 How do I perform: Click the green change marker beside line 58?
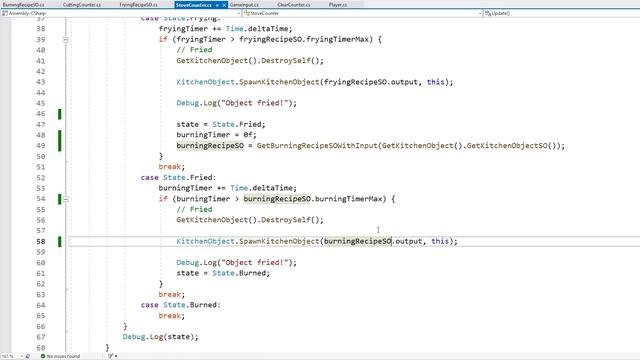(60, 241)
